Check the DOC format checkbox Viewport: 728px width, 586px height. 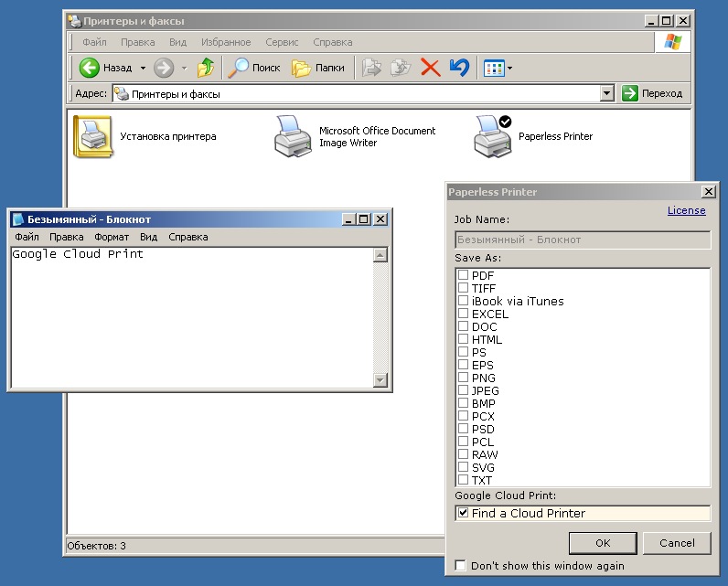[463, 325]
